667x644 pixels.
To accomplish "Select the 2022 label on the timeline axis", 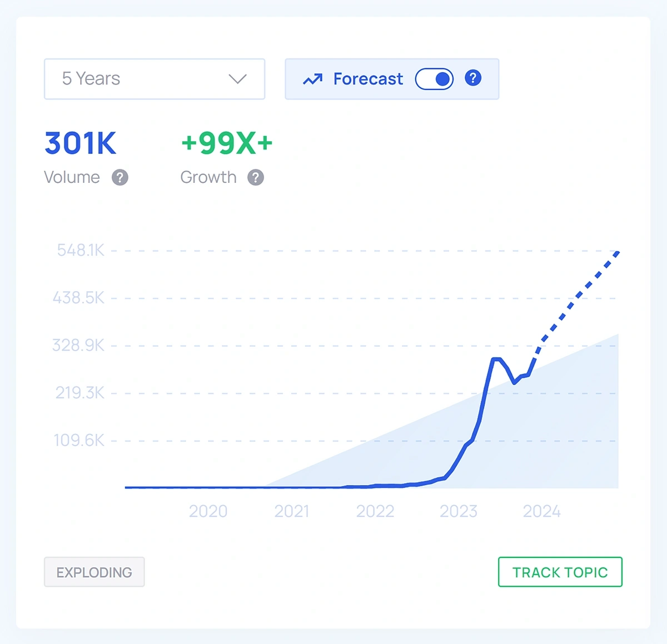I will coord(375,511).
